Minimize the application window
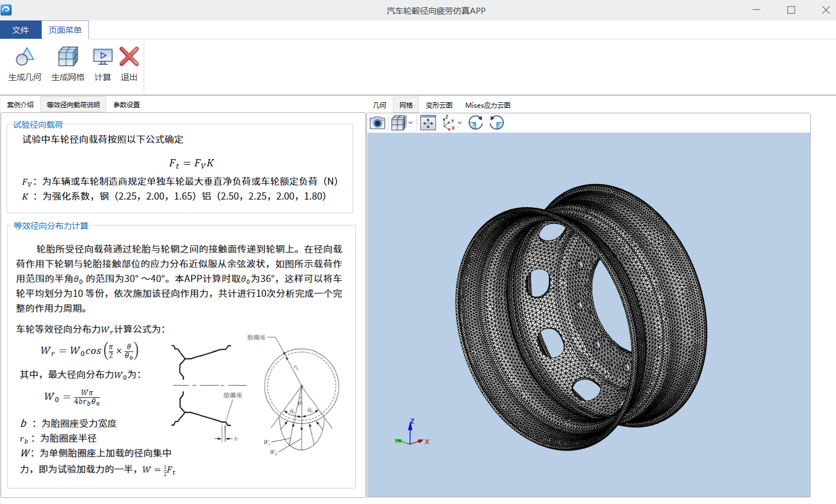The image size is (836, 504). (x=756, y=10)
